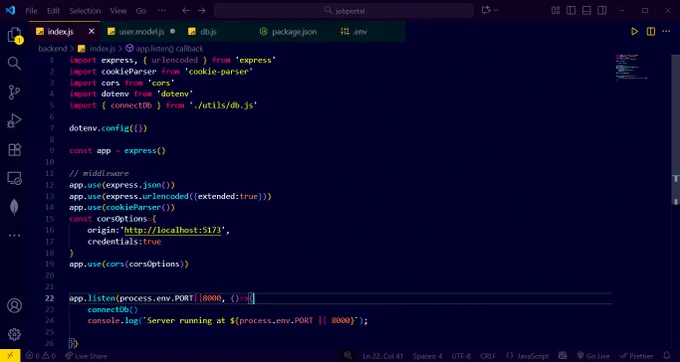This screenshot has width=680, height=362.
Task: Click the jobportal command center search box
Action: point(343,10)
